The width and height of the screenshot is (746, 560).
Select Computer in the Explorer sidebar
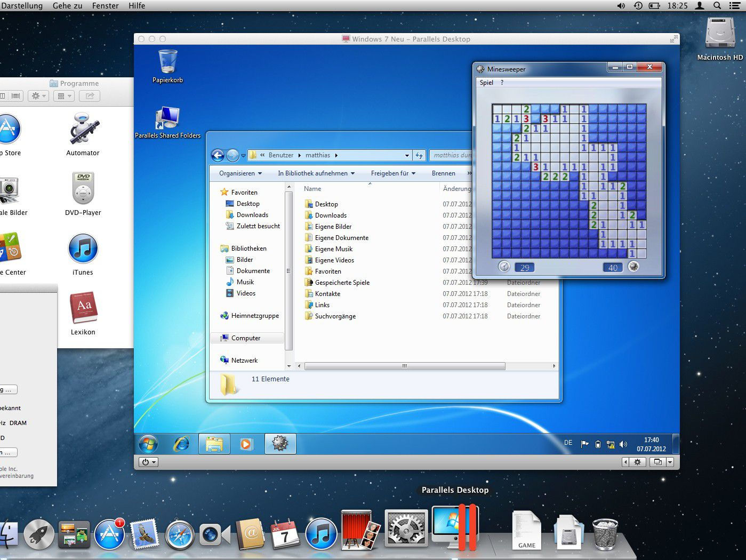click(246, 338)
